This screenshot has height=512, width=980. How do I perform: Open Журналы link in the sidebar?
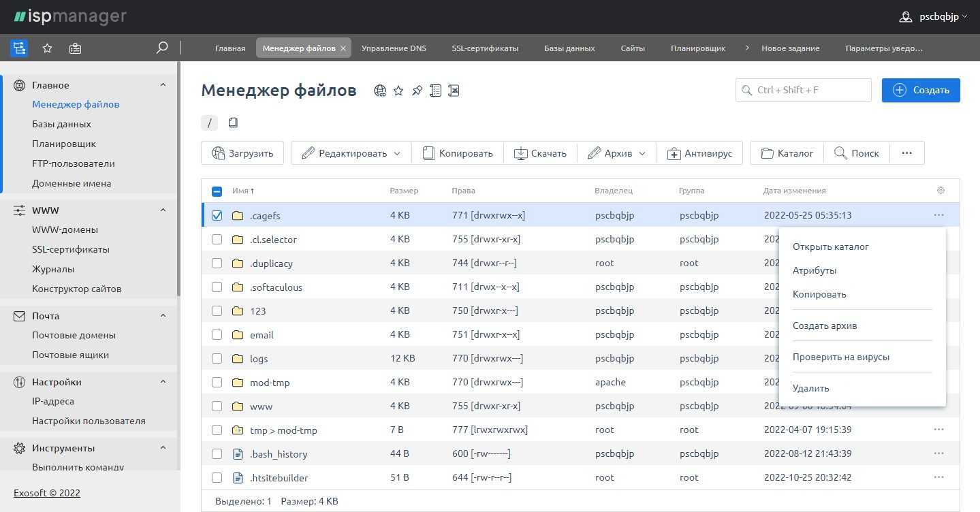pos(53,269)
